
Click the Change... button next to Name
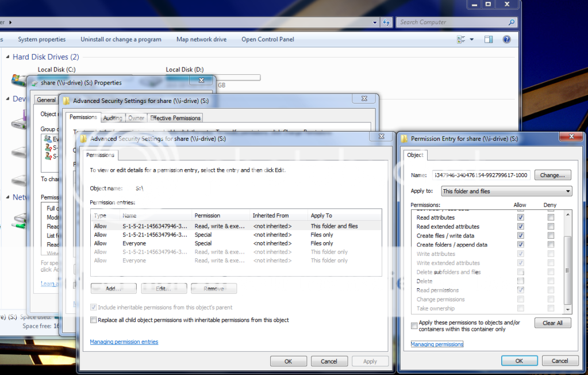pos(552,175)
